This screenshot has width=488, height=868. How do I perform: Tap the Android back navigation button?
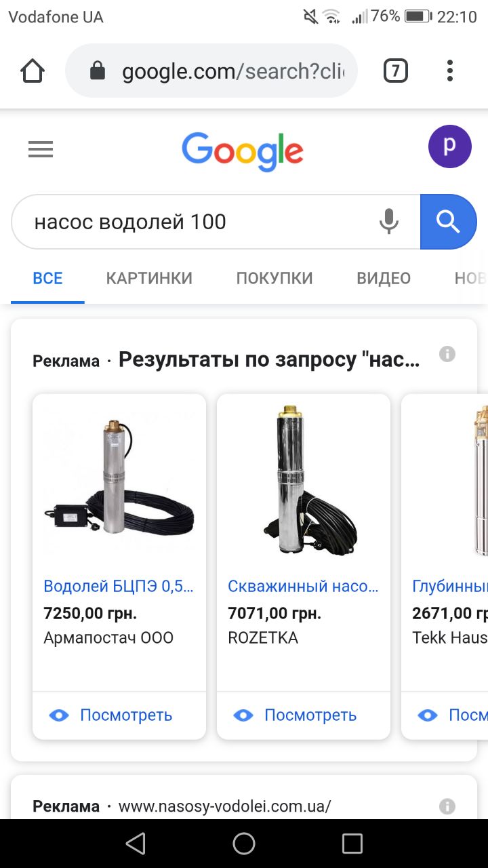point(136,844)
